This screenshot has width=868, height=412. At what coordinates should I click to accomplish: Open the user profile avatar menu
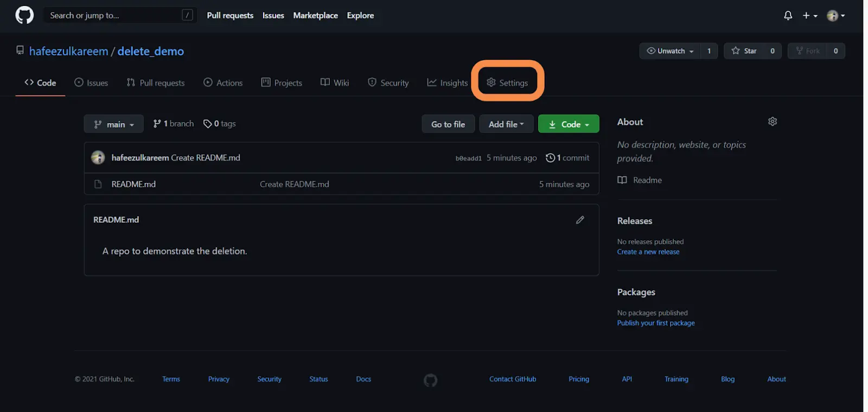[x=835, y=16]
